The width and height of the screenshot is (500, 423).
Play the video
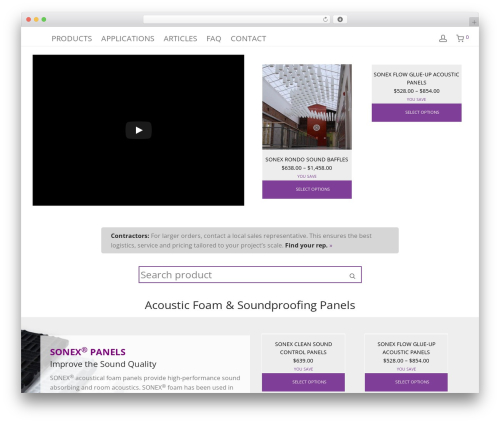pyautogui.click(x=139, y=130)
